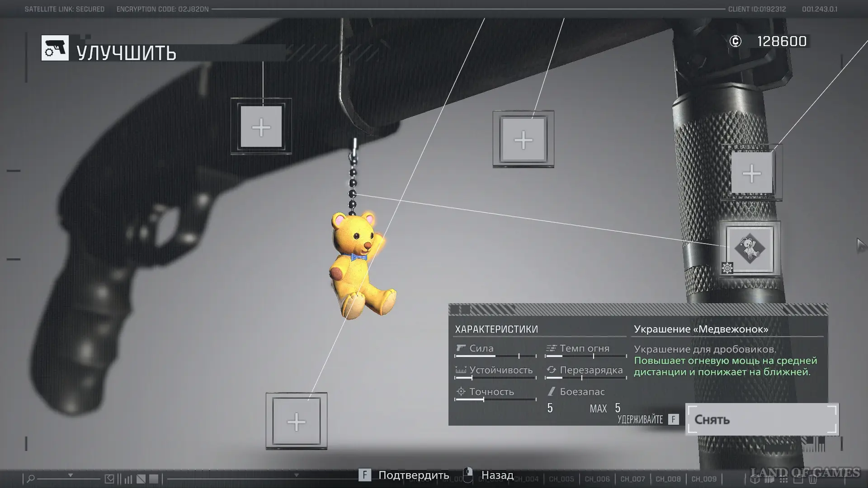Click the trash icon bottom-right
The width and height of the screenshot is (868, 488).
pos(812,479)
